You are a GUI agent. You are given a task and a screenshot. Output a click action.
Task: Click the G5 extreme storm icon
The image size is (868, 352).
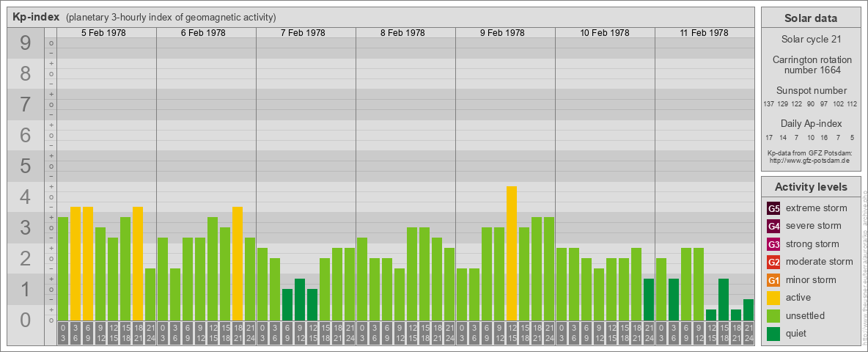(773, 209)
